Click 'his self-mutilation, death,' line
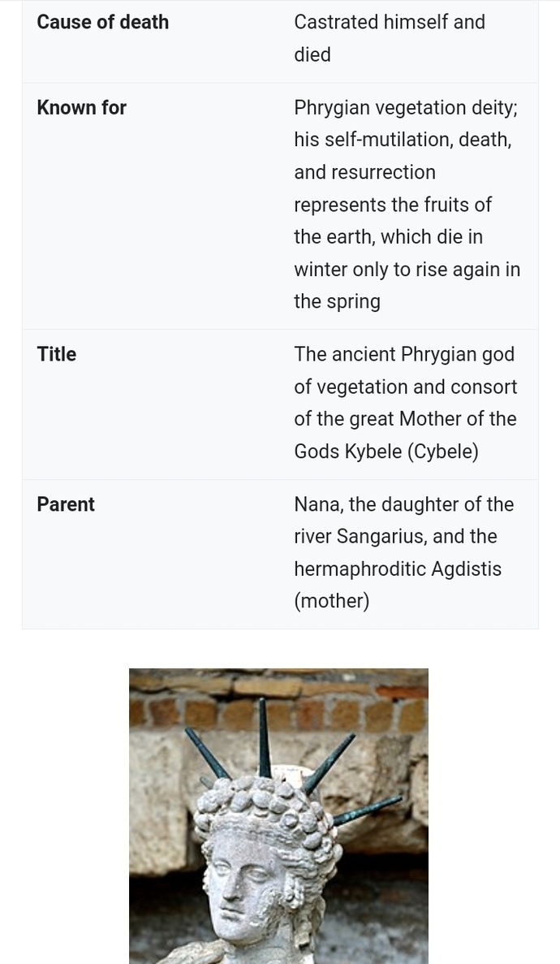 tap(403, 140)
